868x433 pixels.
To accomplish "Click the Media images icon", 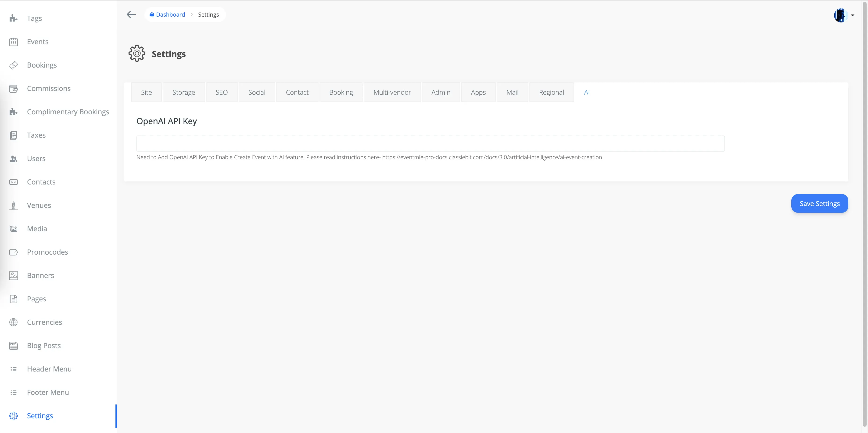I will 14,229.
